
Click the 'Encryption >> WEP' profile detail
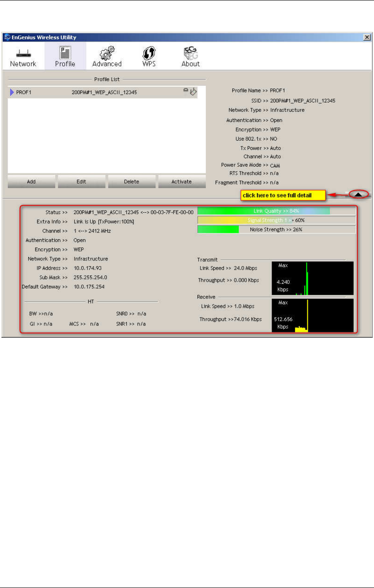[x=258, y=130]
